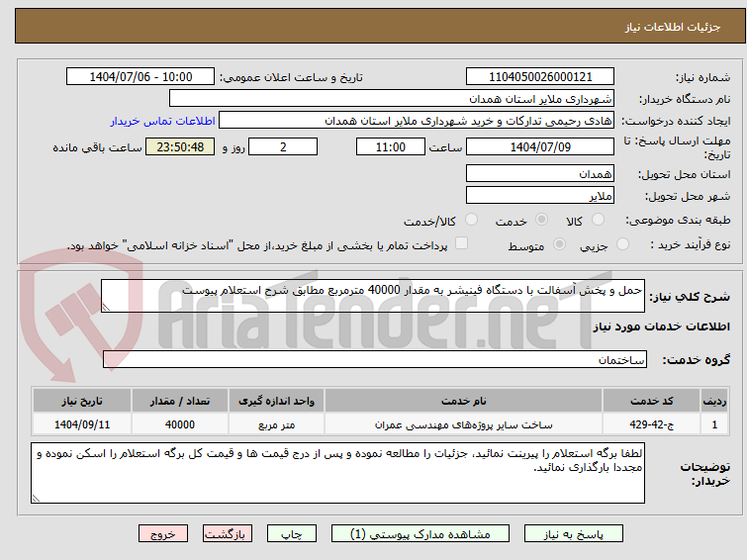Click the need date cell 1404/09/11

click(x=82, y=424)
